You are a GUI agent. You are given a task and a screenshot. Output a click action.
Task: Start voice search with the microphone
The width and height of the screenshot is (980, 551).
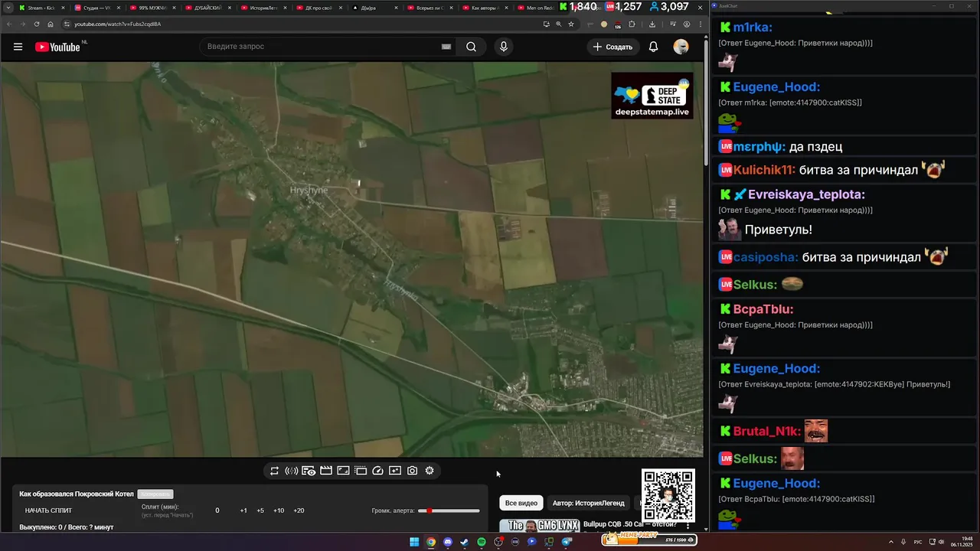503,47
